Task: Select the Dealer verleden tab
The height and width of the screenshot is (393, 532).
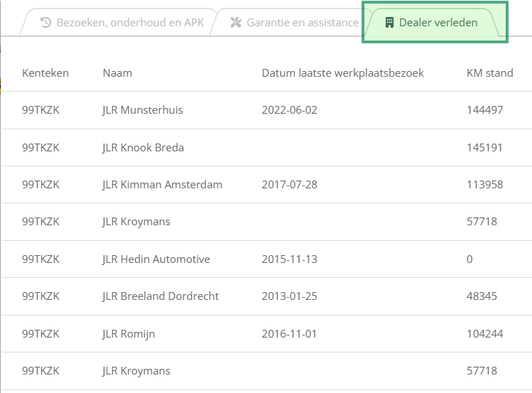Action: (x=435, y=23)
